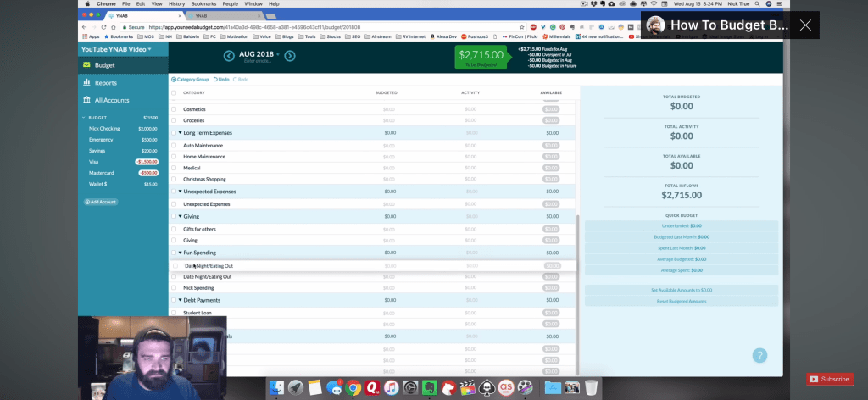Check Christmas Shopping checkbox
Image resolution: width=868 pixels, height=400 pixels.
[174, 180]
